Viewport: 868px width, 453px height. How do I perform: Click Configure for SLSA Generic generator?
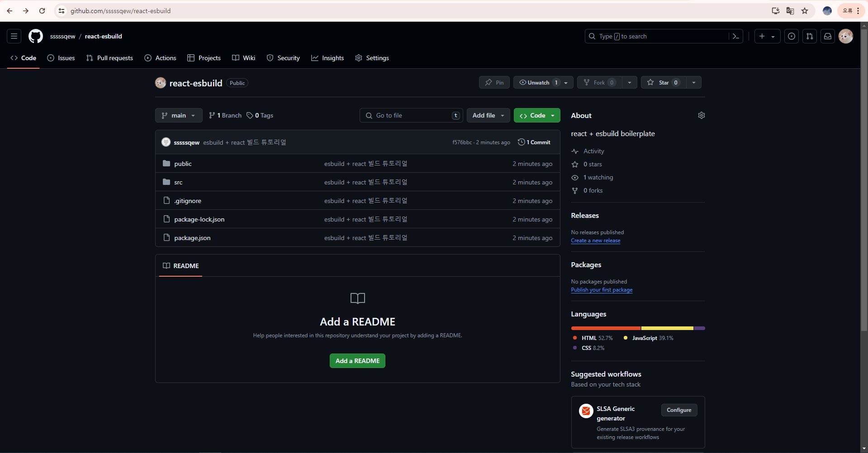[679, 410]
